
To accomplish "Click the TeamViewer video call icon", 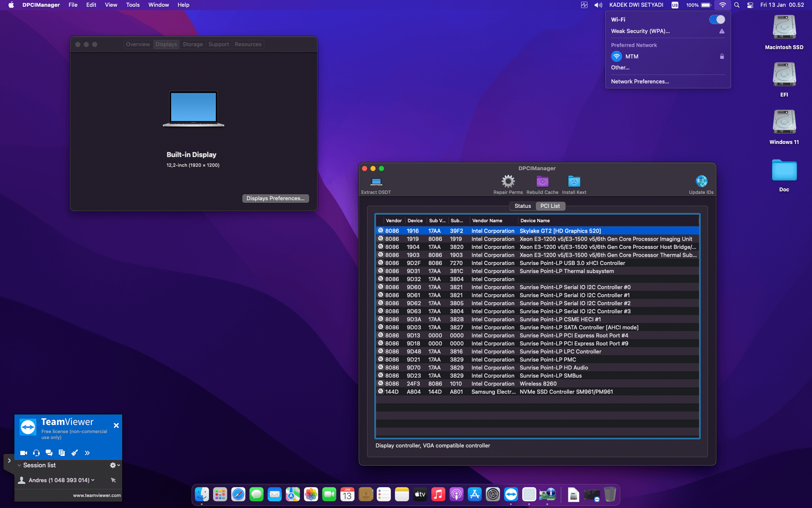I will pyautogui.click(x=24, y=453).
